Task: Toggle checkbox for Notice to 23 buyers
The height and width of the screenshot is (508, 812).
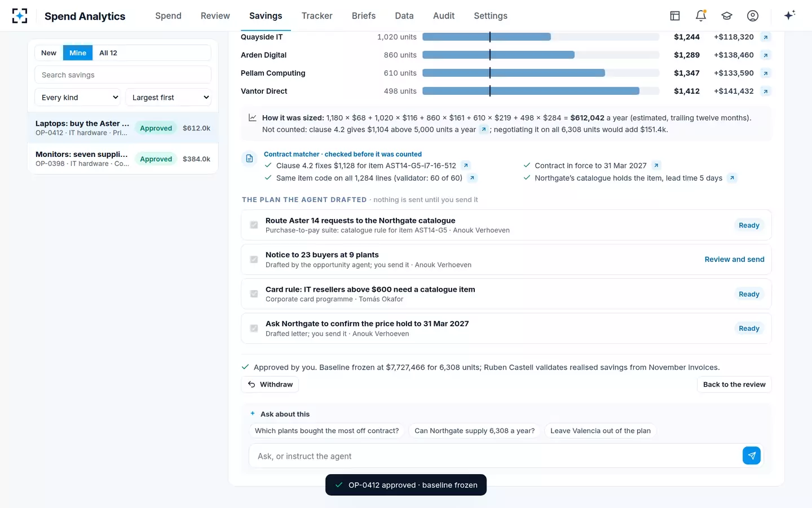Action: 254,259
